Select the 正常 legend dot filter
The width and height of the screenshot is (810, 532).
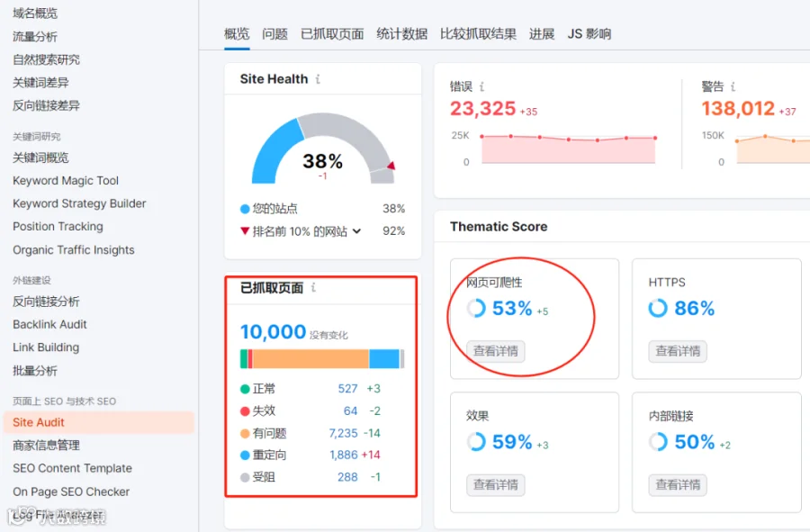tap(243, 390)
